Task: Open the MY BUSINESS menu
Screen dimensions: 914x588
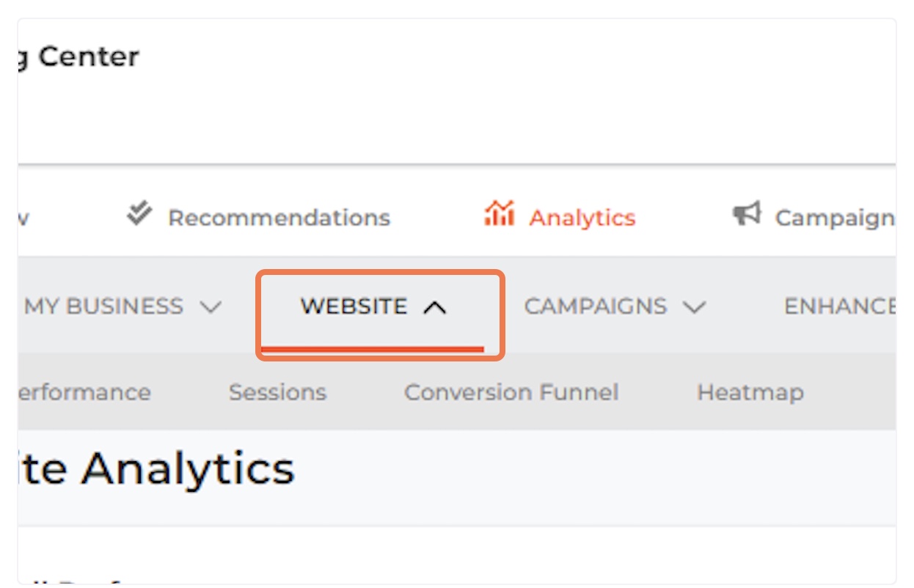Action: click(104, 306)
